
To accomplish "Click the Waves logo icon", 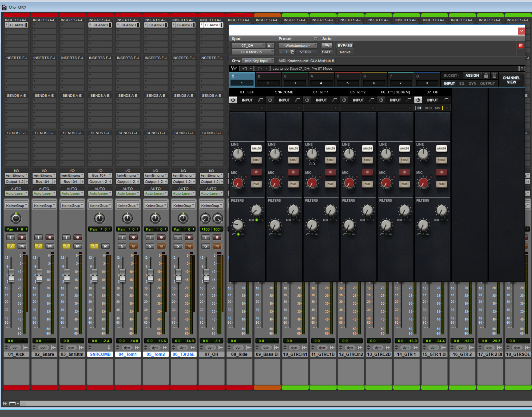I will click(234, 69).
